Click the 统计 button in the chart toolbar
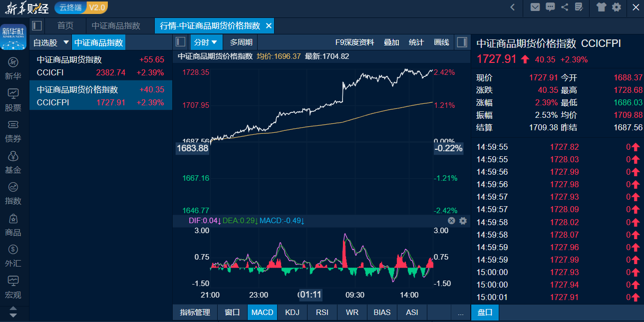Viewport: 644px width, 322px height. tap(416, 42)
